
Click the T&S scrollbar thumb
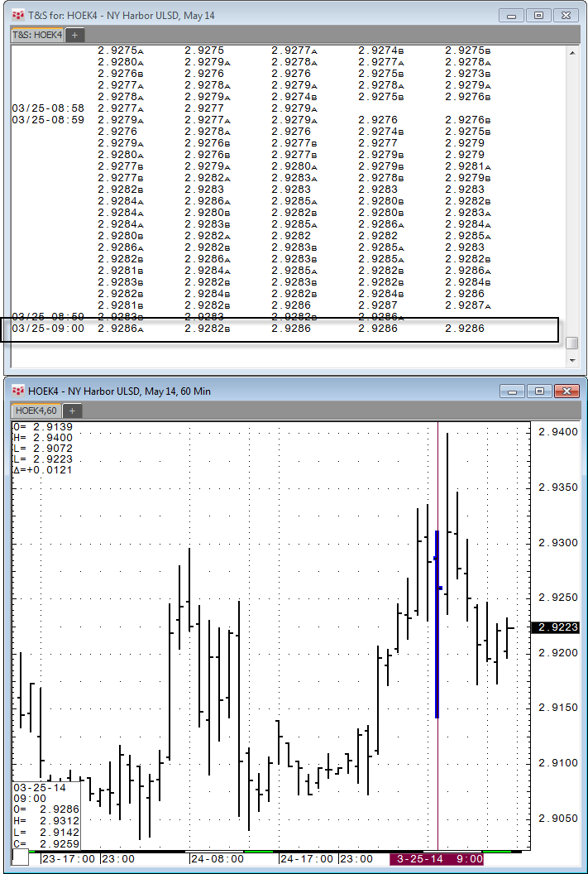pyautogui.click(x=571, y=343)
